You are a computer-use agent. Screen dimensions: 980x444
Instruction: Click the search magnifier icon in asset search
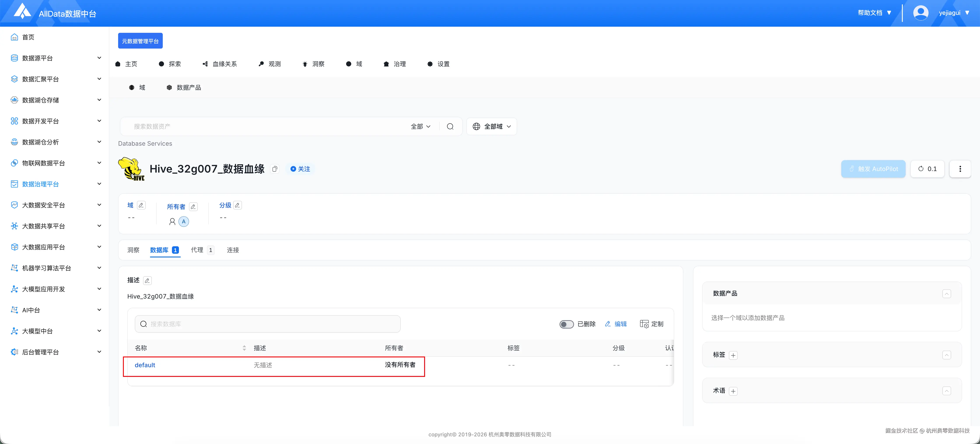coord(450,126)
